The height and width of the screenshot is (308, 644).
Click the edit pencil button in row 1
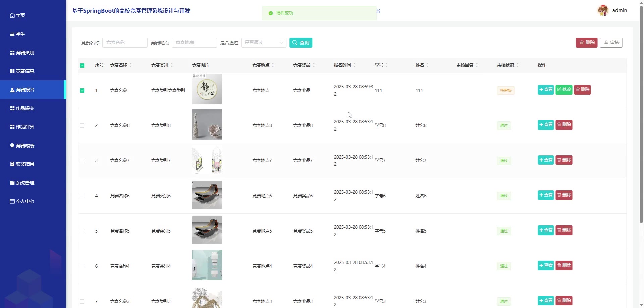564,90
